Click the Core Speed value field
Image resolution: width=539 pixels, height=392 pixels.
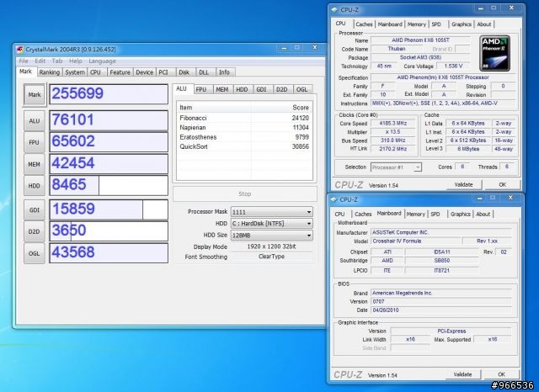393,123
